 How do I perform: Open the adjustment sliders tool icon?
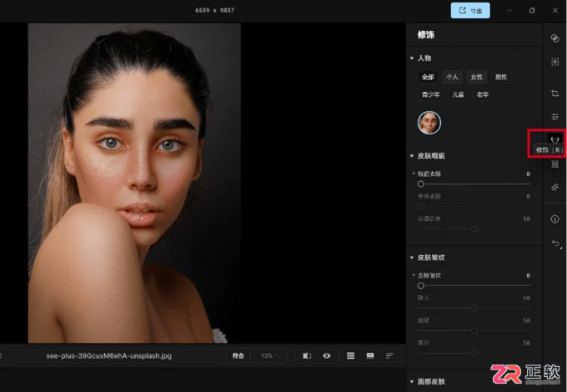coord(554,117)
